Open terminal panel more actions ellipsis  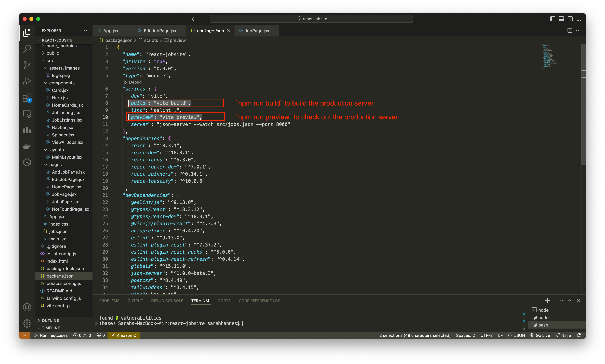(561, 301)
